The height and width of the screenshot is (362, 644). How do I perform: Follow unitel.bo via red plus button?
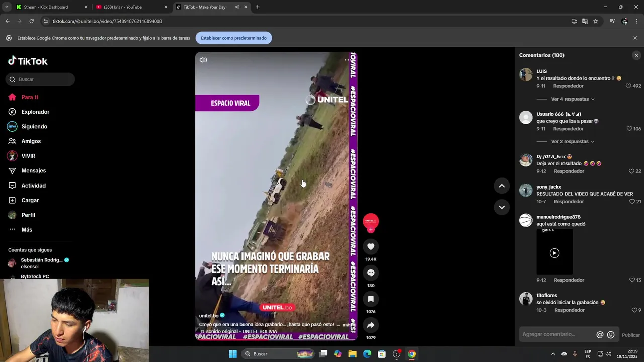[x=371, y=229]
